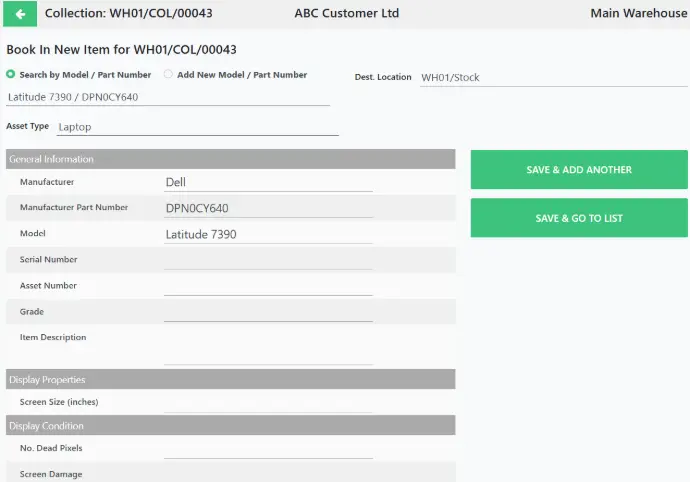Click the Latitude 7390 / DPN0CY640 search field

click(168, 97)
